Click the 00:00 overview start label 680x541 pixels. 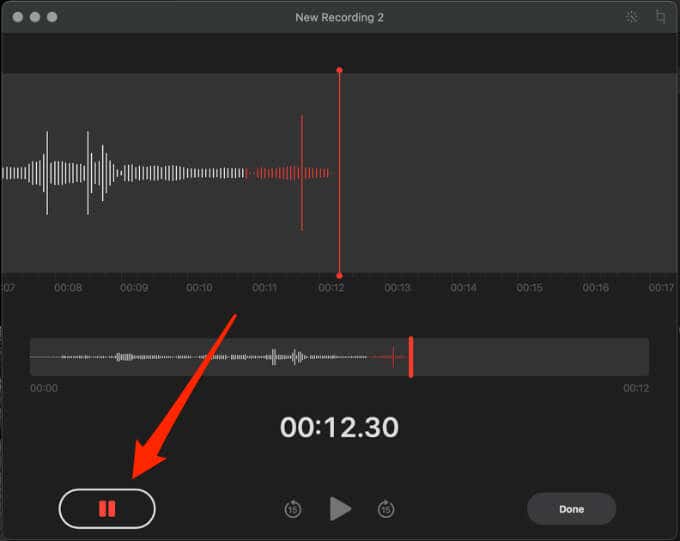coord(44,388)
